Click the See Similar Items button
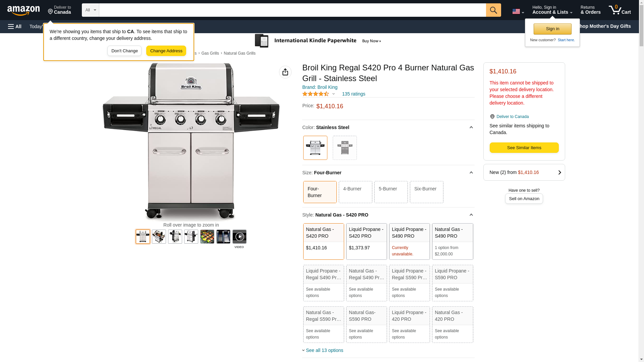The height and width of the screenshot is (362, 644). pos(524,148)
